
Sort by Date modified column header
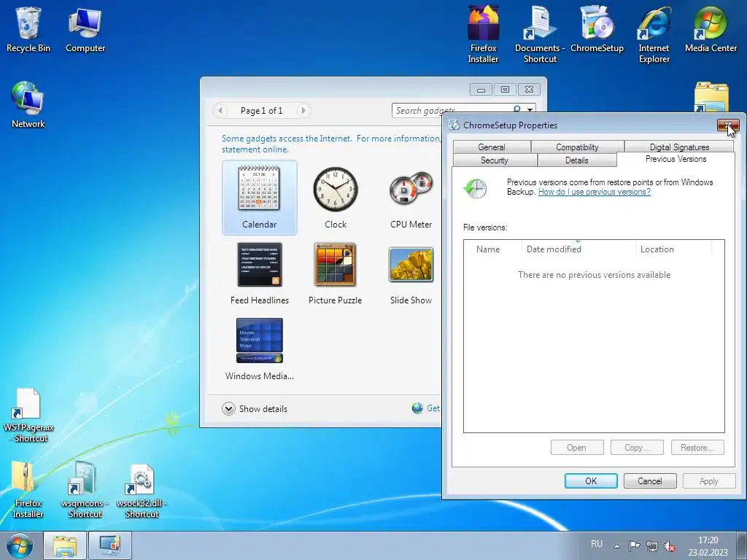578,249
